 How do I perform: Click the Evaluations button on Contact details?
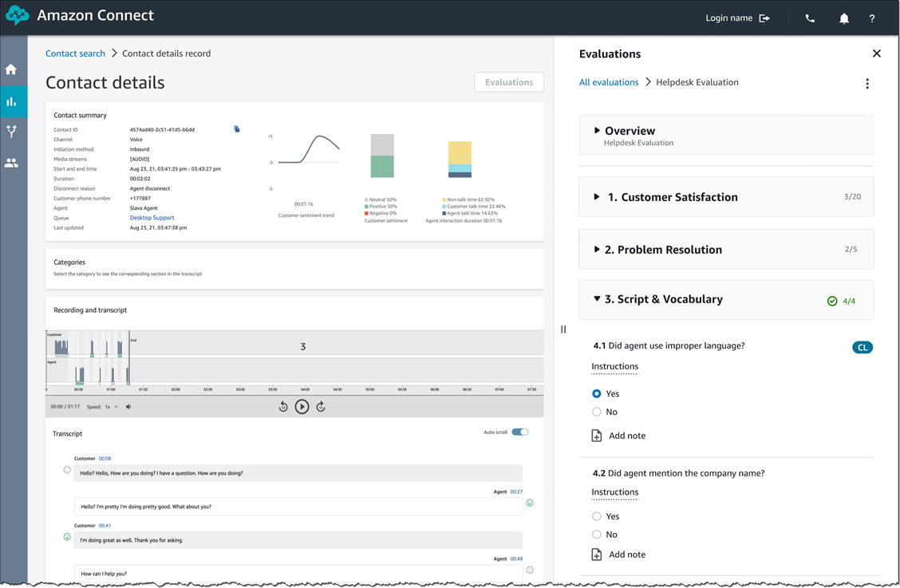(x=508, y=81)
